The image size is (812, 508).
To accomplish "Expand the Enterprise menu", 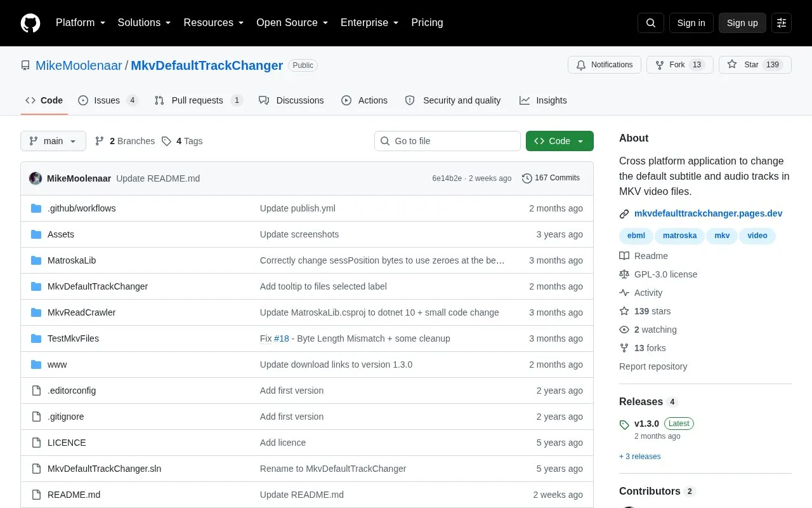I will 369,23.
